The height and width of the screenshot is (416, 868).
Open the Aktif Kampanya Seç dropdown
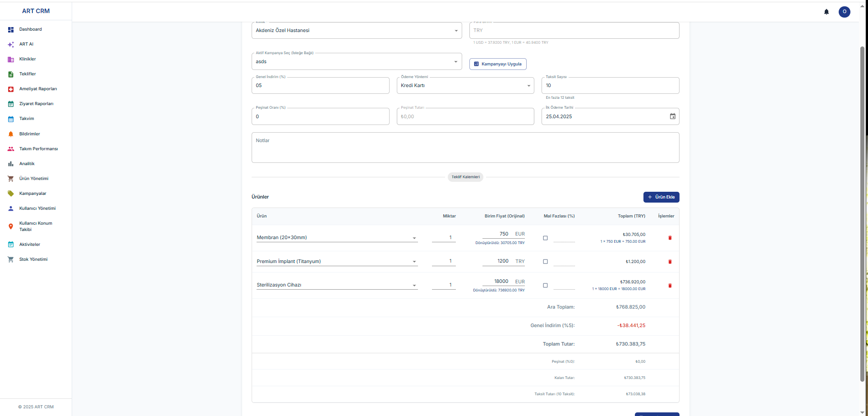(356, 62)
